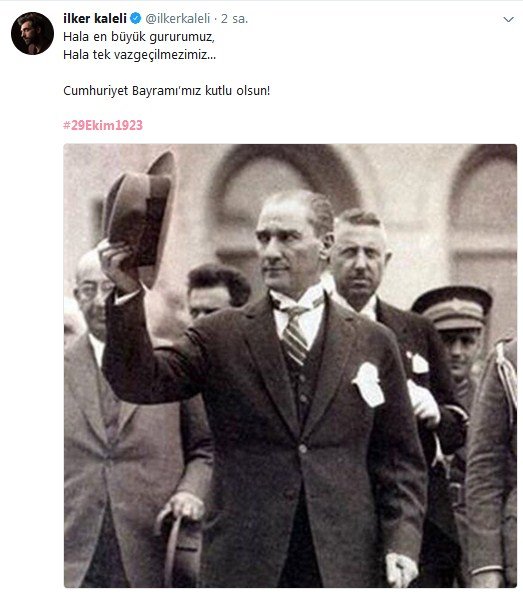Click the mustached man behind in photo

(359, 259)
